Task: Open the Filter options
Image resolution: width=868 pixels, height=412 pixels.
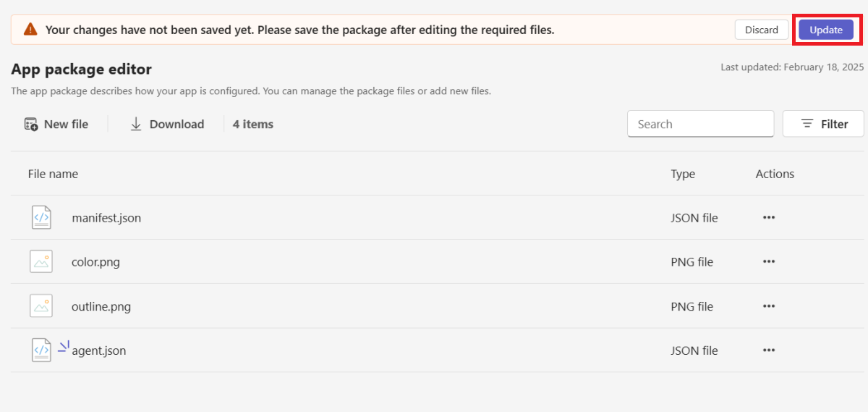Action: click(823, 125)
